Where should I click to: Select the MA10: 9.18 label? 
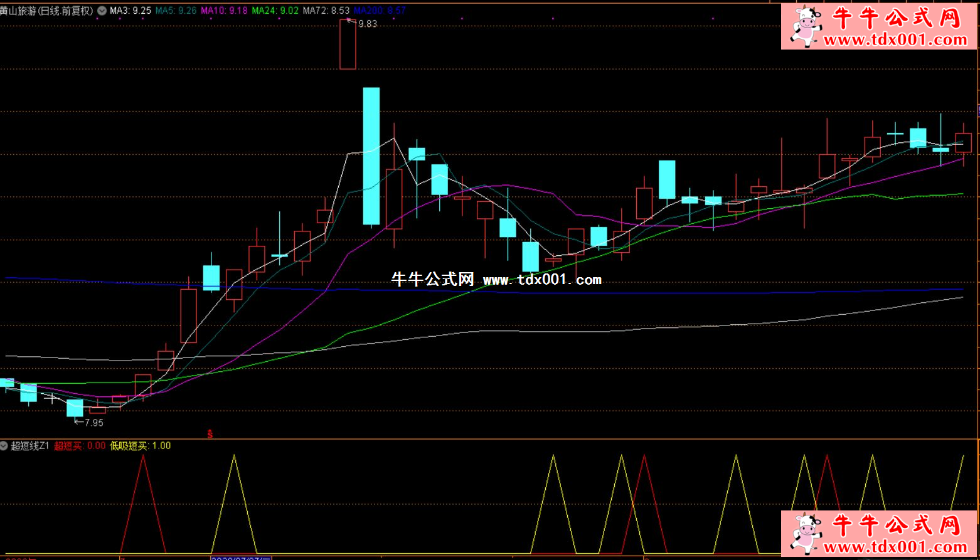(x=224, y=11)
